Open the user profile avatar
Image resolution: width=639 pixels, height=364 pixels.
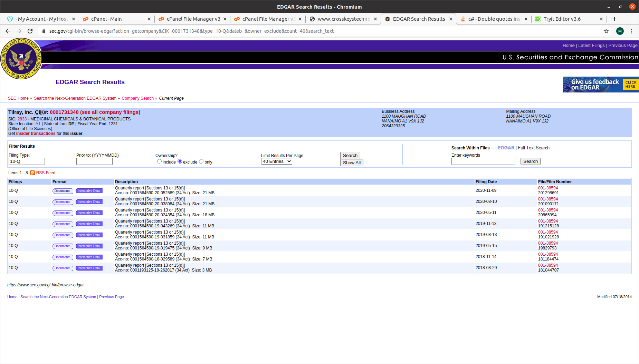tap(620, 31)
